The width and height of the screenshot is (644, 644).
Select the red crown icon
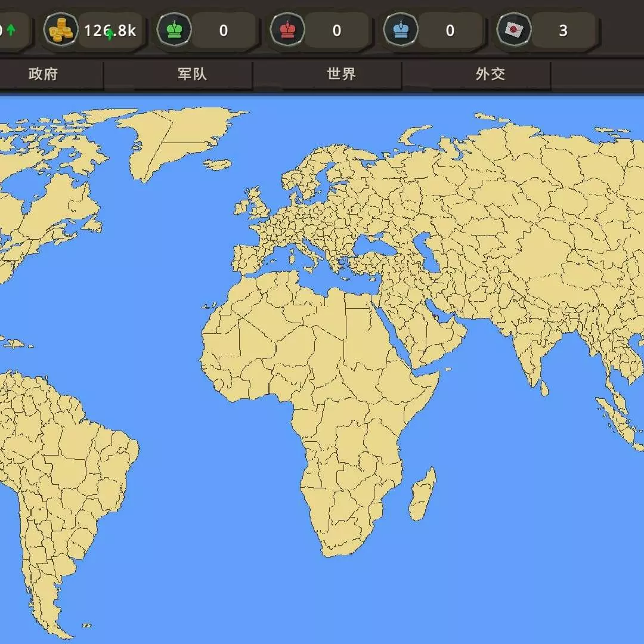pyautogui.click(x=287, y=30)
